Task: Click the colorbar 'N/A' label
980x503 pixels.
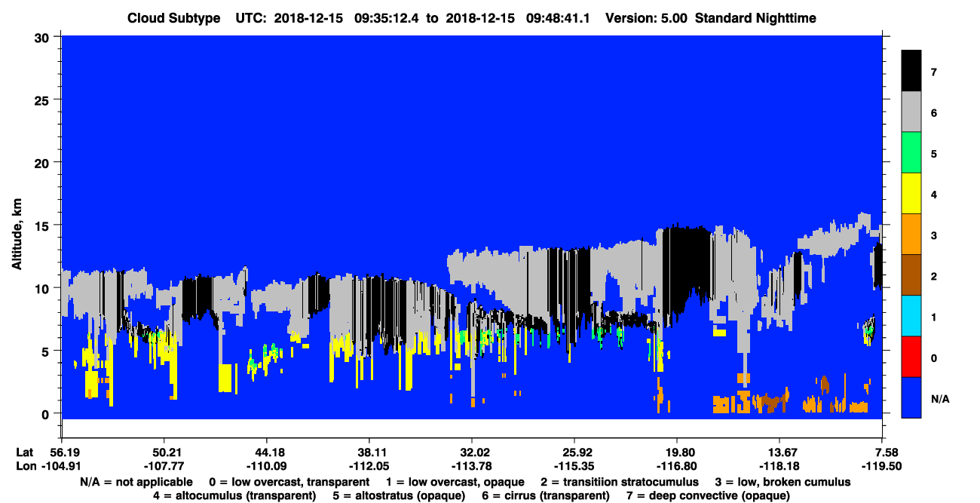Action: point(940,398)
